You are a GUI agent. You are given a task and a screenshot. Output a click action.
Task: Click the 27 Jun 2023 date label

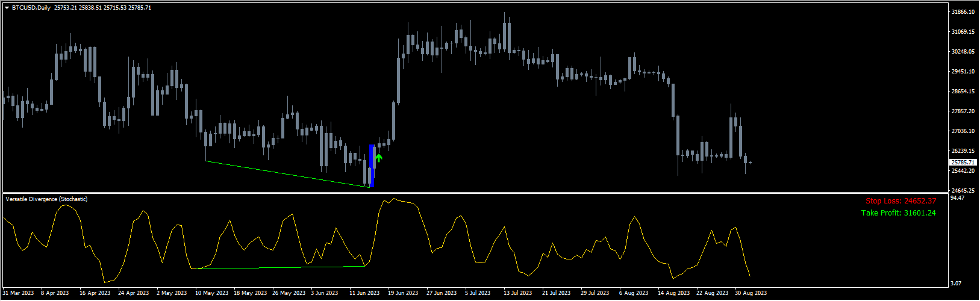441,294
